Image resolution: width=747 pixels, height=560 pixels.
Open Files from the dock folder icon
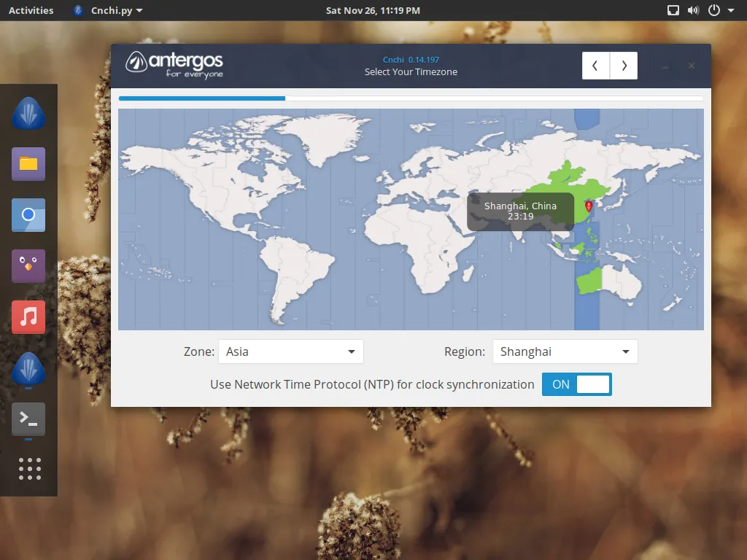coord(28,164)
